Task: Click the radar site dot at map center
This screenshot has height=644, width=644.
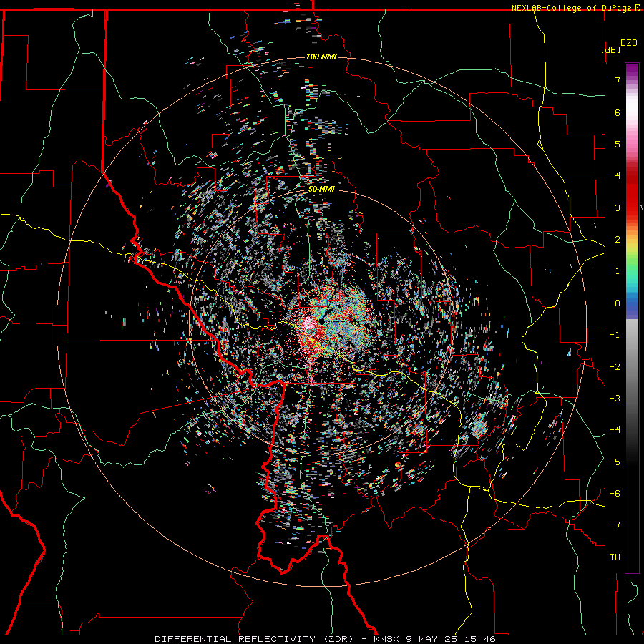Action: (x=321, y=320)
